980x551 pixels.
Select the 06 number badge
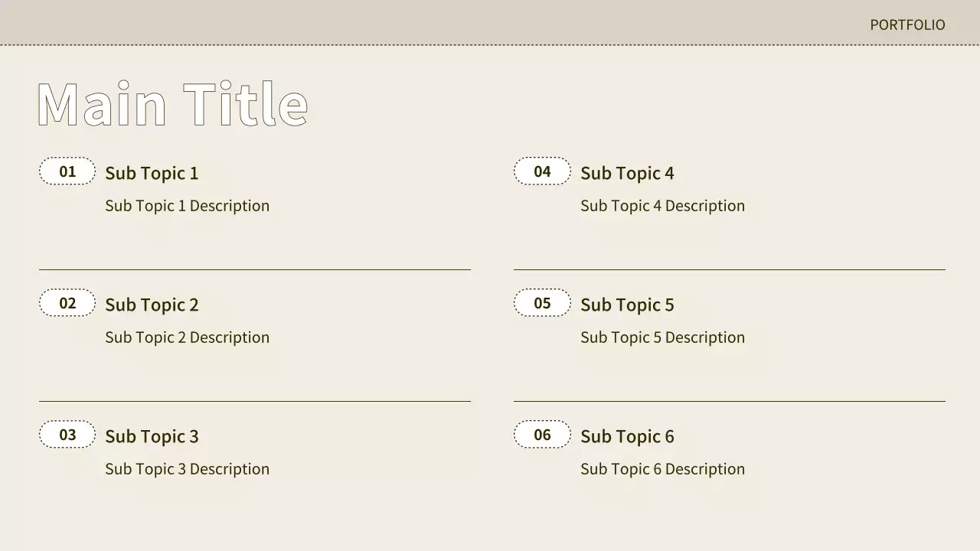click(542, 435)
